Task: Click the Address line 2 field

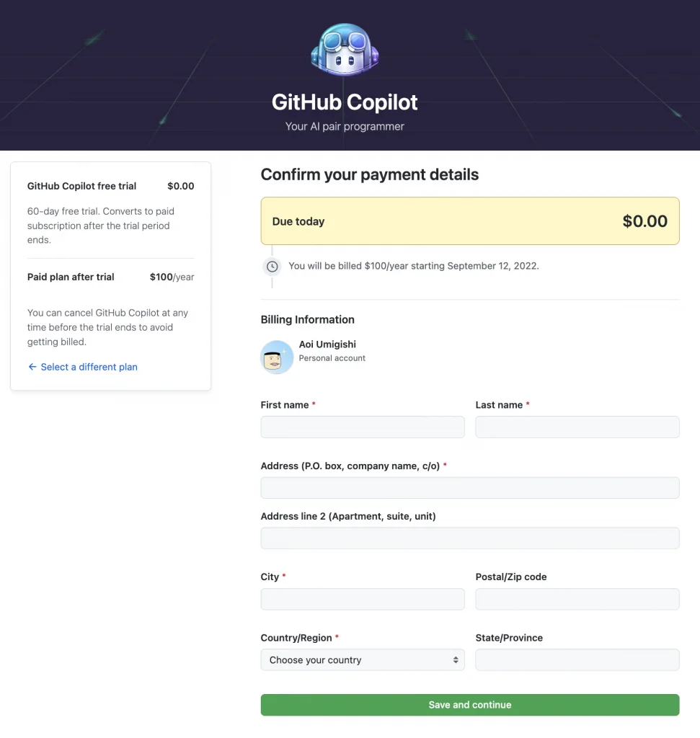Action: pos(469,538)
